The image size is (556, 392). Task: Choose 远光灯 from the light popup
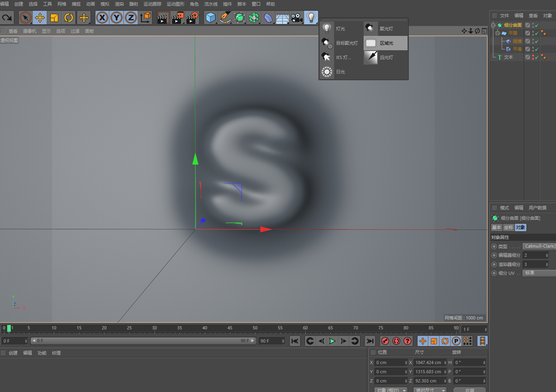pyautogui.click(x=386, y=57)
